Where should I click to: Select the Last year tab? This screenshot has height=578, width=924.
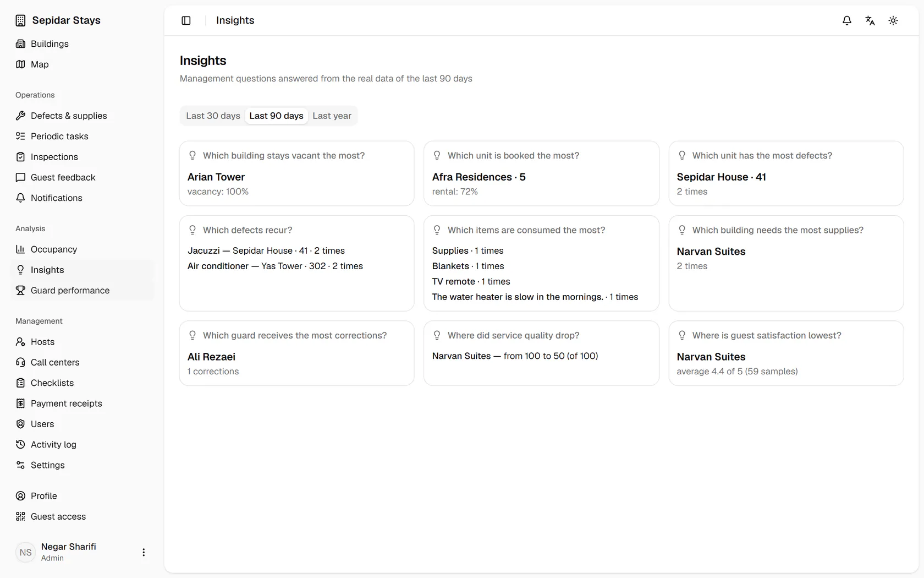[332, 116]
